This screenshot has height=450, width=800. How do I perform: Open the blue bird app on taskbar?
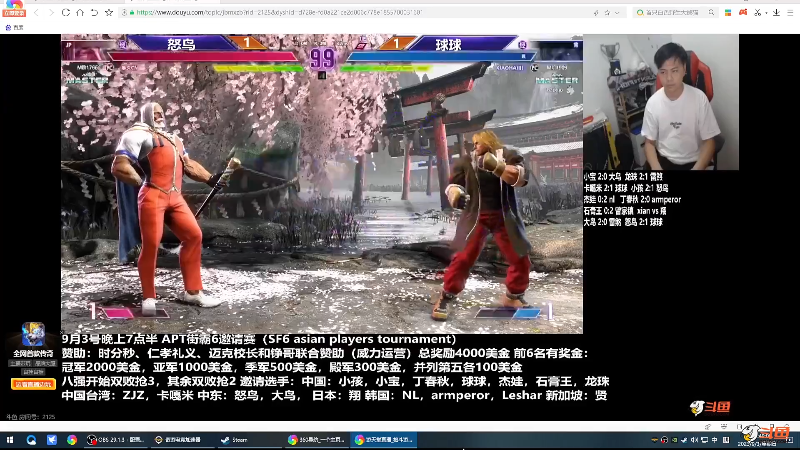(52, 440)
